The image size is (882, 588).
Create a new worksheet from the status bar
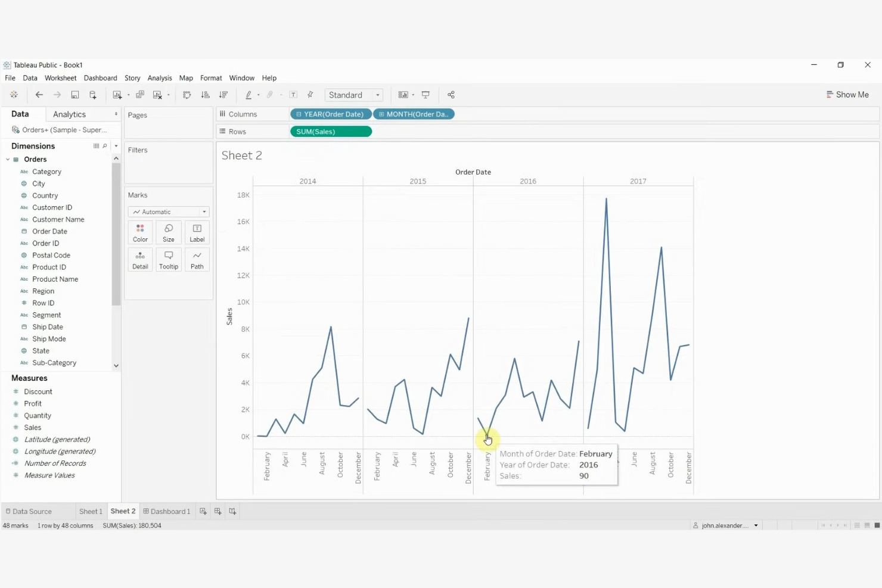point(203,511)
